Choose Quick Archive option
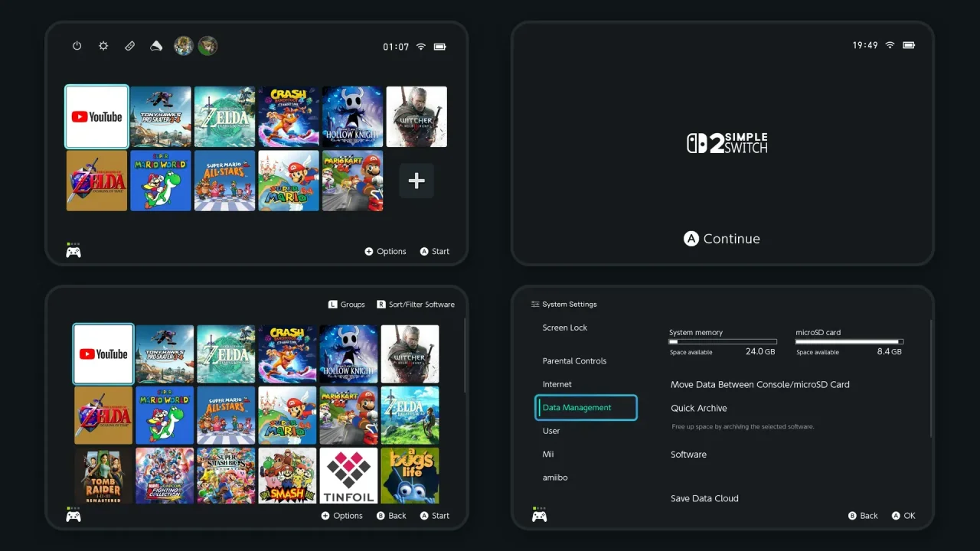 point(699,409)
